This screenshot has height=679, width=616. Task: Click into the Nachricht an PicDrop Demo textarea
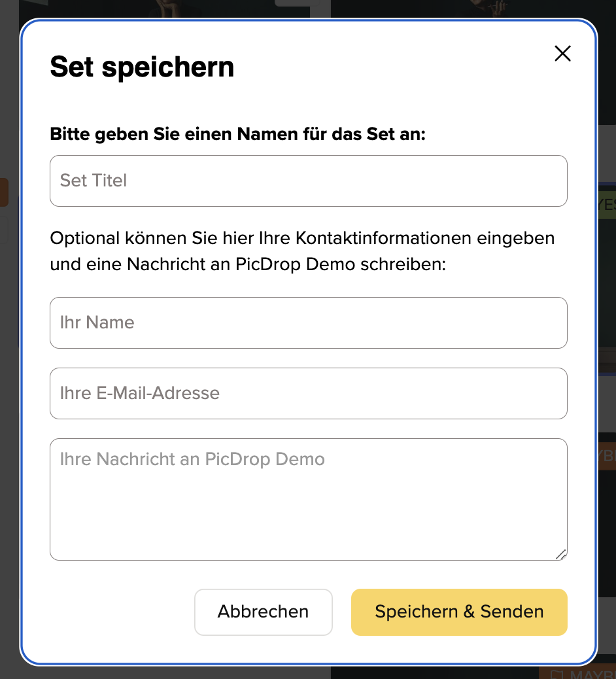click(x=308, y=499)
